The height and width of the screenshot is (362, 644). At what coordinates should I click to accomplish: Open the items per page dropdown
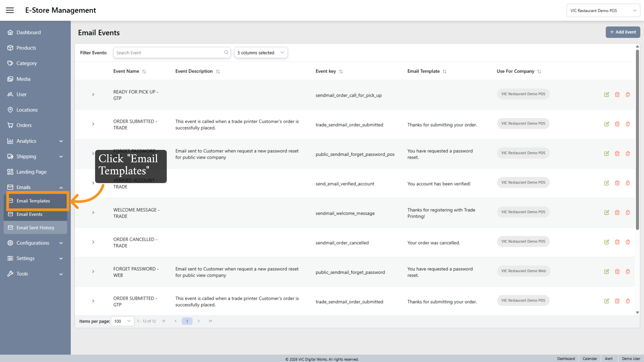pyautogui.click(x=122, y=321)
